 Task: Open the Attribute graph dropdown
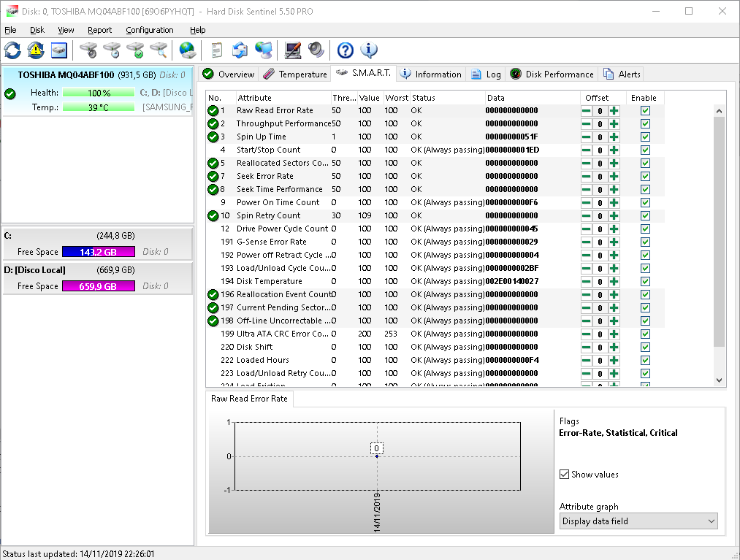click(x=638, y=521)
